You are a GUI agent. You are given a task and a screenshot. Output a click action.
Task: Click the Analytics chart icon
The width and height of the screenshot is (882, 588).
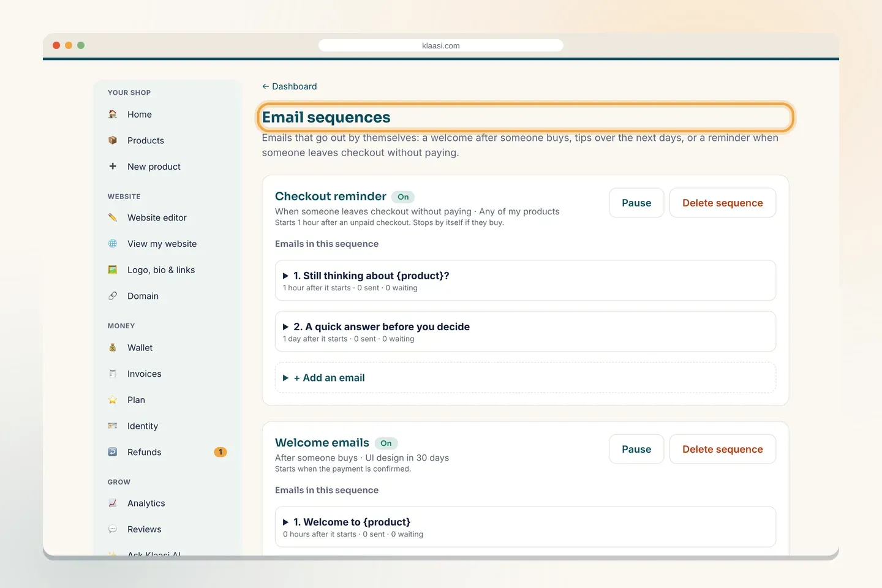click(113, 503)
